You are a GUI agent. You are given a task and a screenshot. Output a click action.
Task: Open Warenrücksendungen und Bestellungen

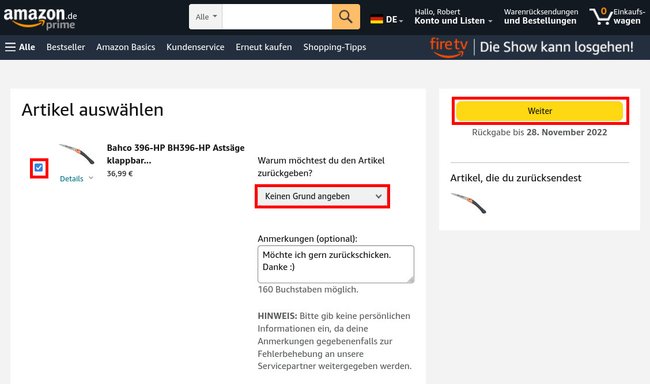point(541,17)
